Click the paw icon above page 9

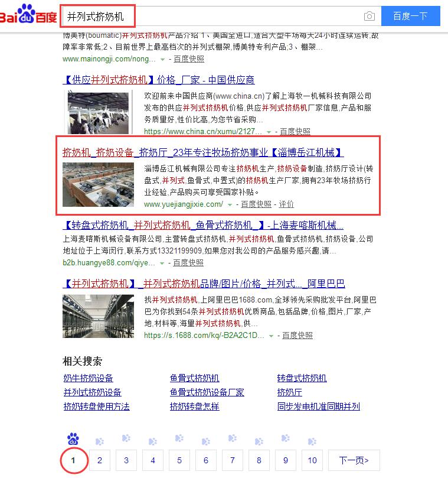point(286,438)
